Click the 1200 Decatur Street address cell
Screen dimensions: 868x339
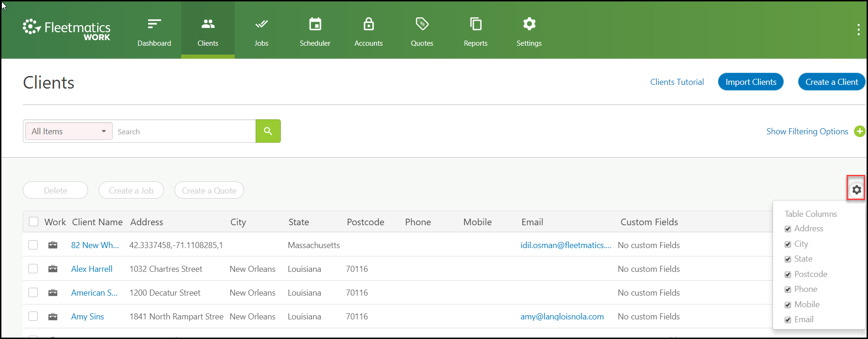165,293
